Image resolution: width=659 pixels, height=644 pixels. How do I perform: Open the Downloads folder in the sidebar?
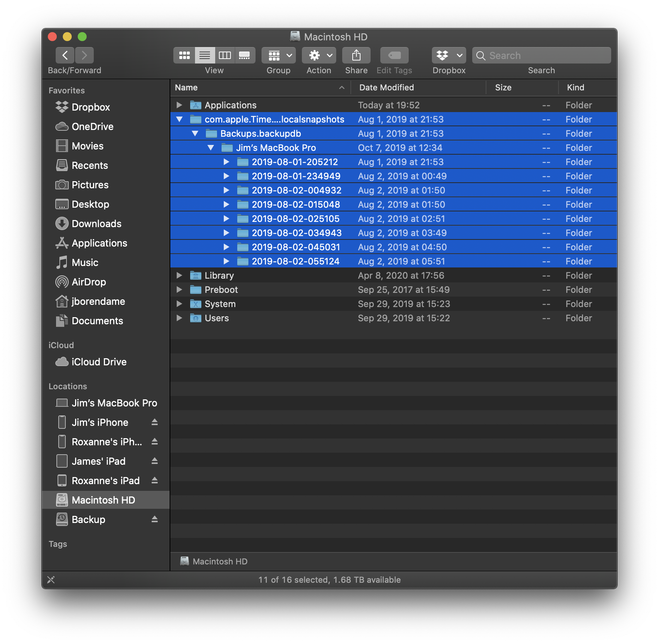(96, 223)
